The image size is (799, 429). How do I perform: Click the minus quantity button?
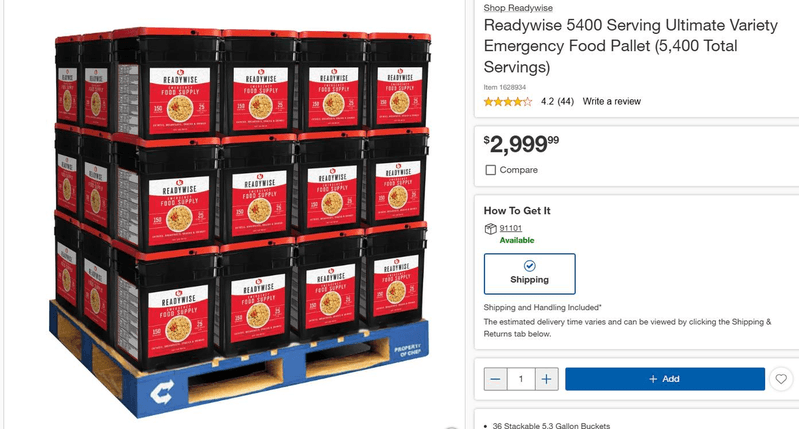pos(496,380)
